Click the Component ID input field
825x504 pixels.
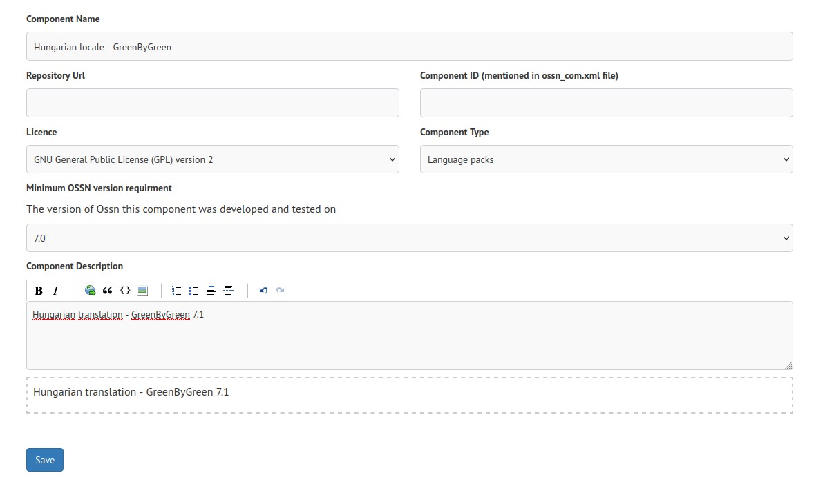(x=606, y=103)
